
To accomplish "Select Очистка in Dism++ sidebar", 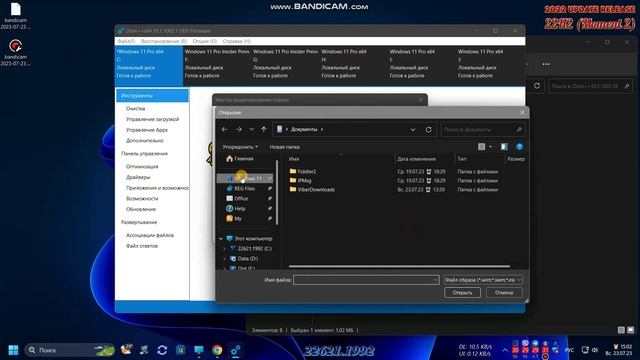I will (136, 109).
